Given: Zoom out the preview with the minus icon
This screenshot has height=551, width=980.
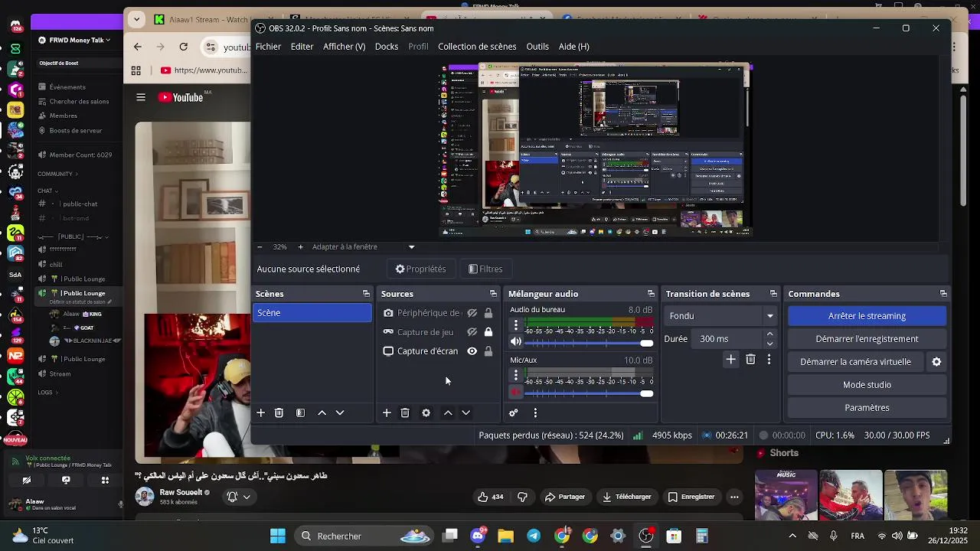Looking at the screenshot, I should coord(260,246).
